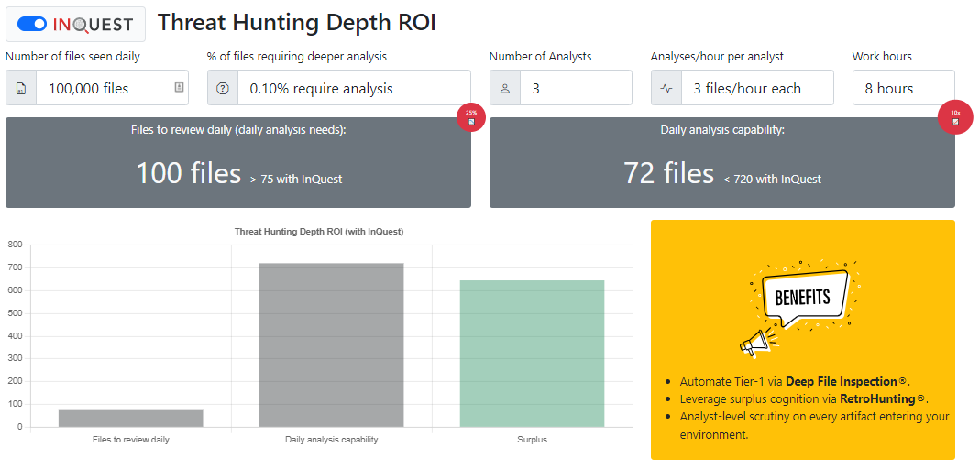Image resolution: width=980 pixels, height=469 pixels.
Task: Click 'RetroHunting' text
Action: coord(878,398)
